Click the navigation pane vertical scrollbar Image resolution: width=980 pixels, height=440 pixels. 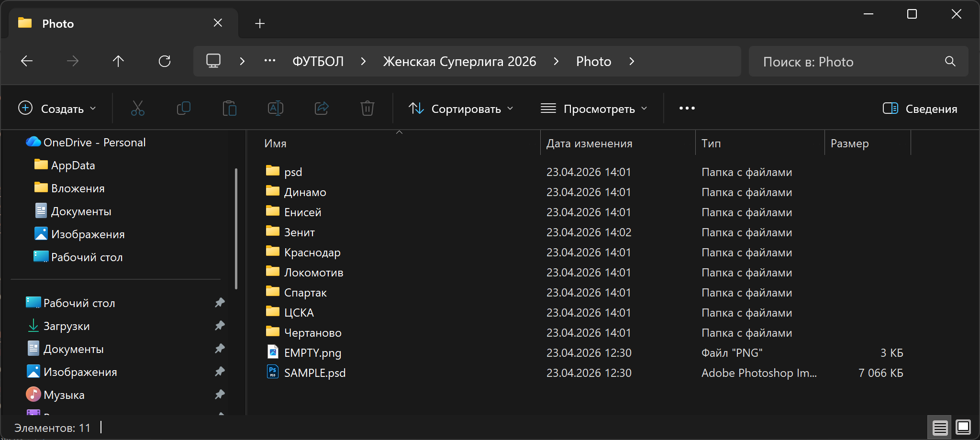pos(236,229)
